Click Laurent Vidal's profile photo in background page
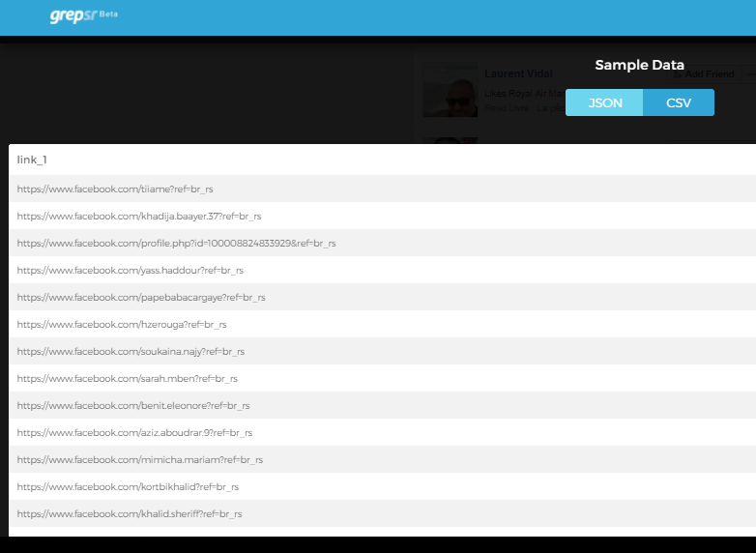Image resolution: width=756 pixels, height=553 pixels. [451, 90]
